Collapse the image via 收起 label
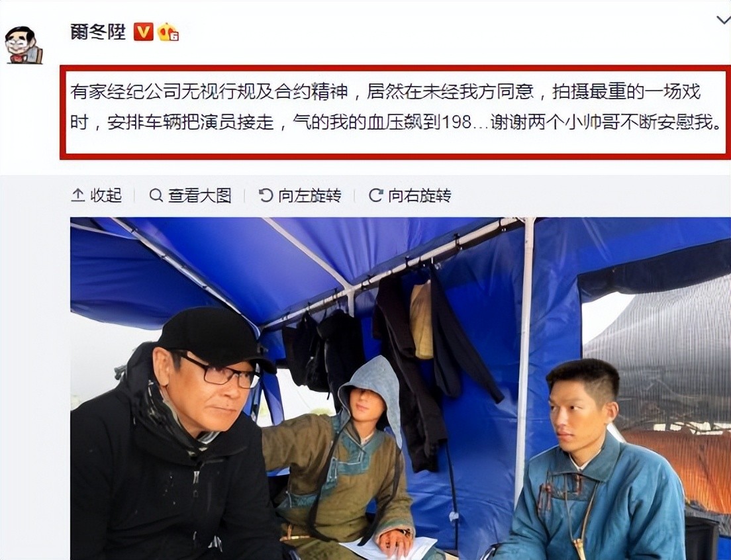731x560 pixels. 106,195
